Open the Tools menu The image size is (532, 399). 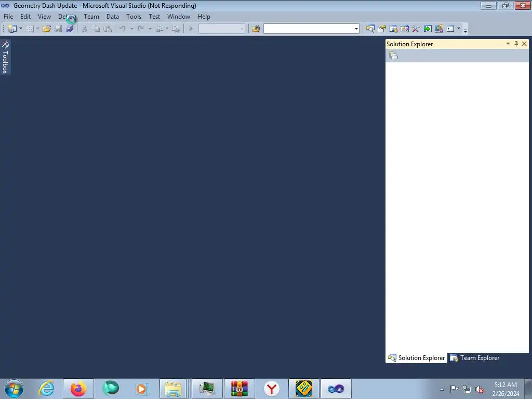[134, 17]
